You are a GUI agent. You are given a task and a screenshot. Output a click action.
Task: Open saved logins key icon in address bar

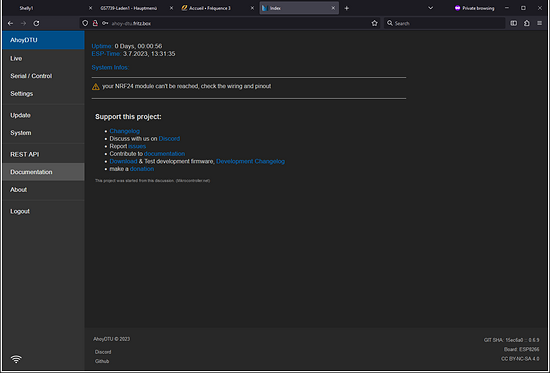105,23
